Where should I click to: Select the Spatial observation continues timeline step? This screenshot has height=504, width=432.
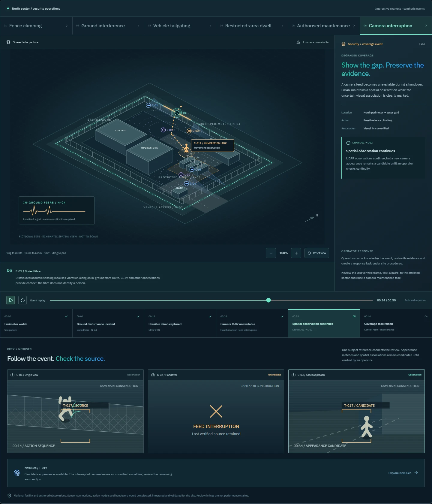click(324, 323)
